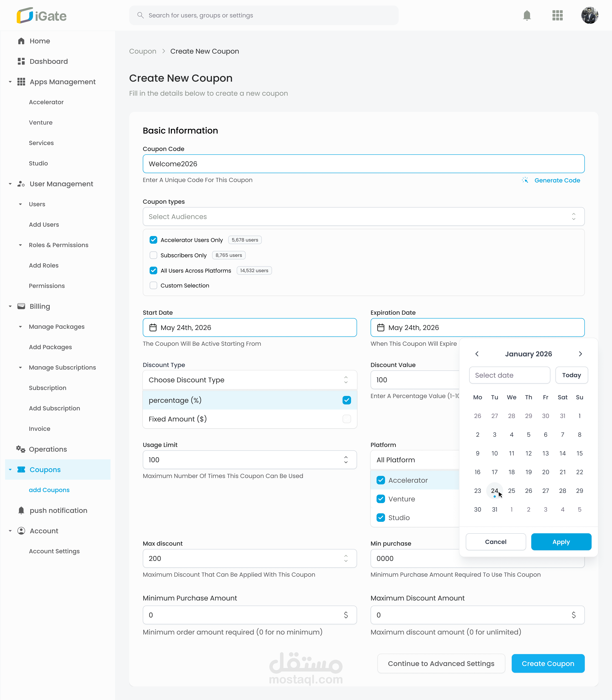Open the Select Audiences dropdown
Image resolution: width=612 pixels, height=700 pixels.
pos(363,216)
